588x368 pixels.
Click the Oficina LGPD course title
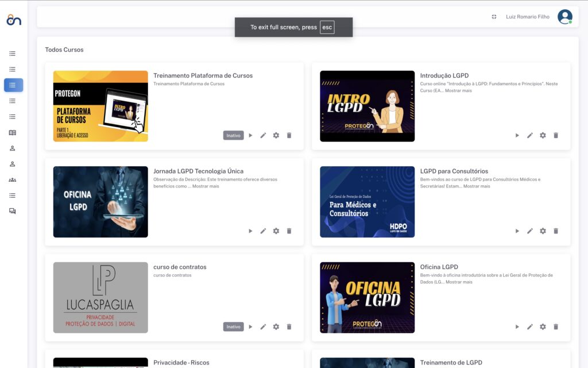[x=439, y=267]
